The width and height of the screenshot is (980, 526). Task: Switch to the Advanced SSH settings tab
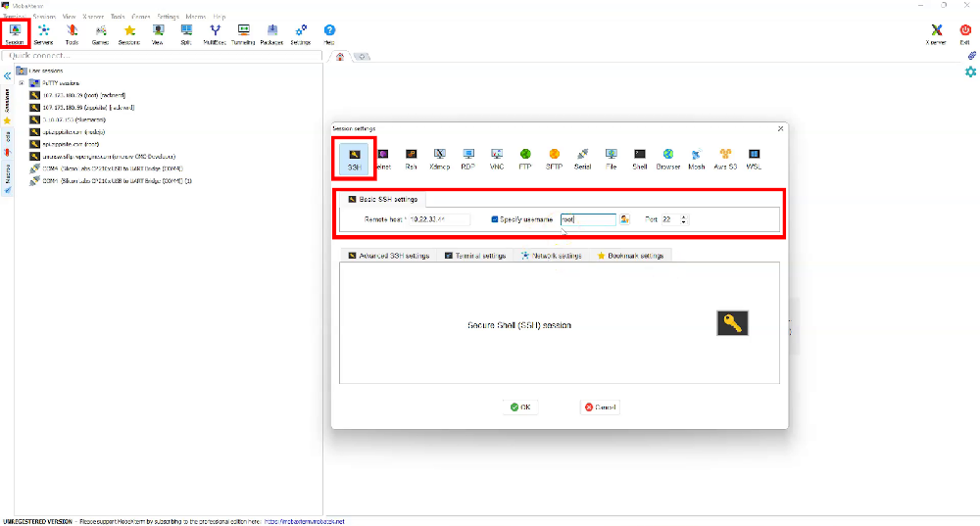pos(389,256)
